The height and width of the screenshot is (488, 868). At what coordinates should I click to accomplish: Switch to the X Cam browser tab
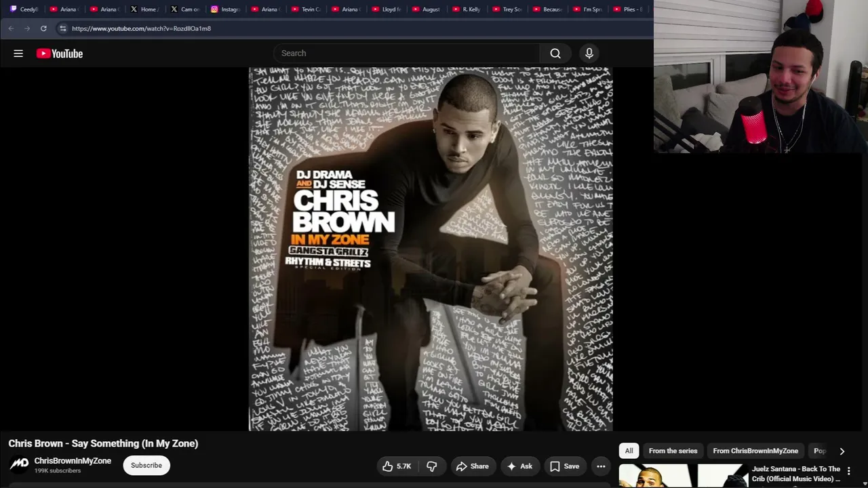185,9
